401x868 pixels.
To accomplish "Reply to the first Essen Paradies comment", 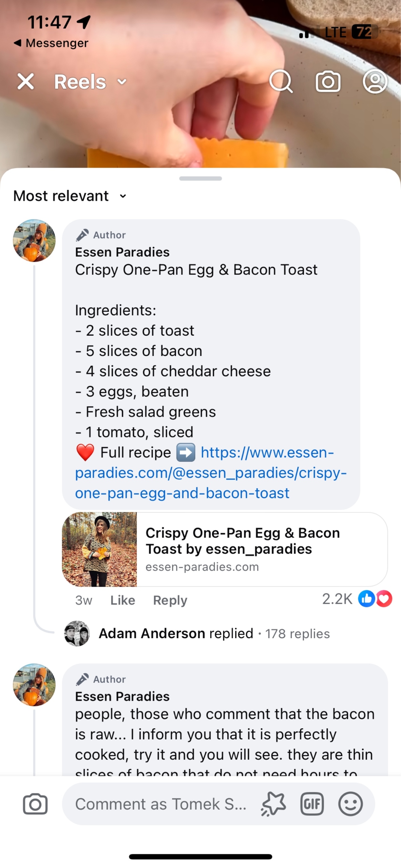I will [x=170, y=600].
